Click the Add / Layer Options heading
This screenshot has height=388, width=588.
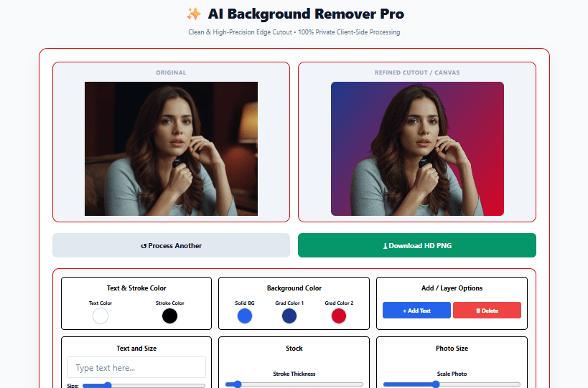pyautogui.click(x=452, y=288)
